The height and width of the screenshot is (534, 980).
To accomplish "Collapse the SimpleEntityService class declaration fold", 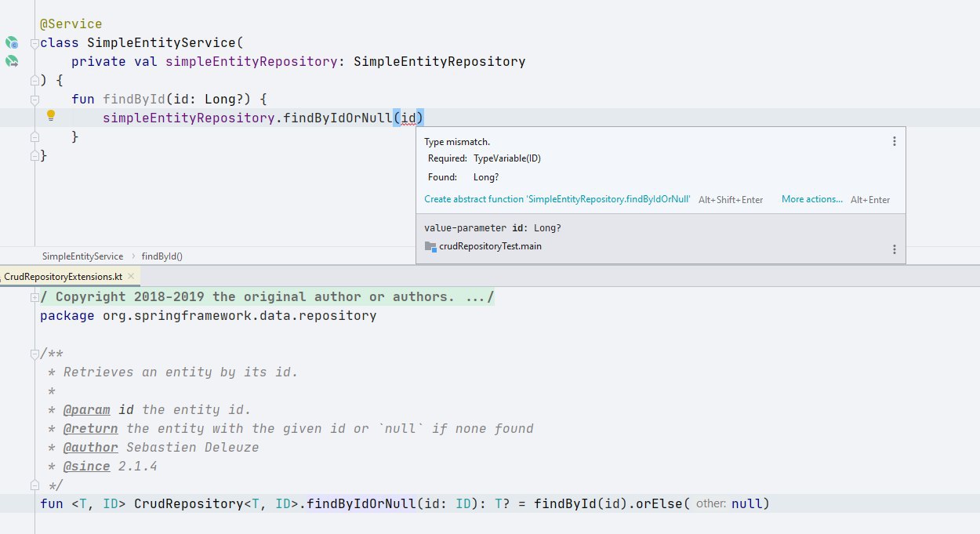I will (34, 43).
